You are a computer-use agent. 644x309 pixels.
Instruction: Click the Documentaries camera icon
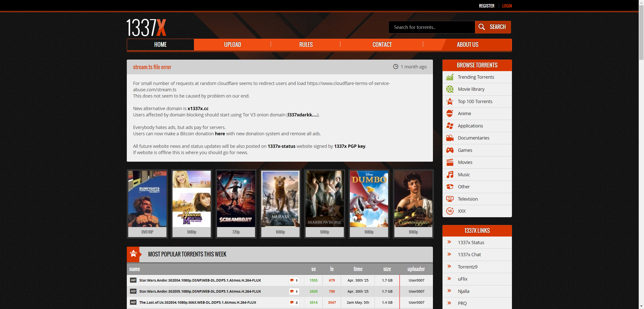[x=450, y=138]
